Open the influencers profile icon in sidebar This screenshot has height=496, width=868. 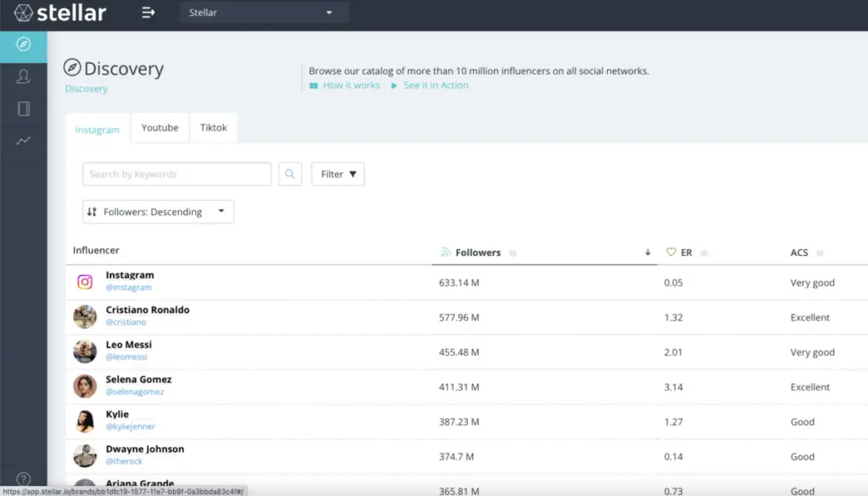[23, 77]
